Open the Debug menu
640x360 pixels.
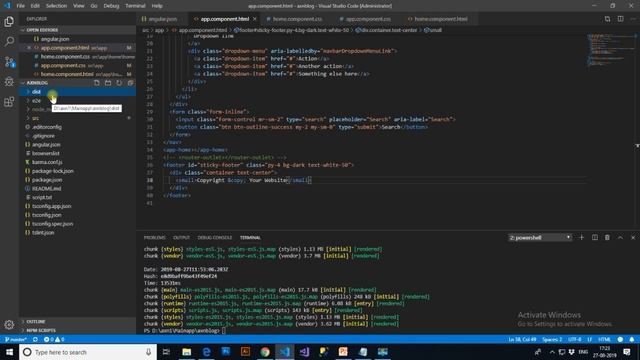coord(111,6)
